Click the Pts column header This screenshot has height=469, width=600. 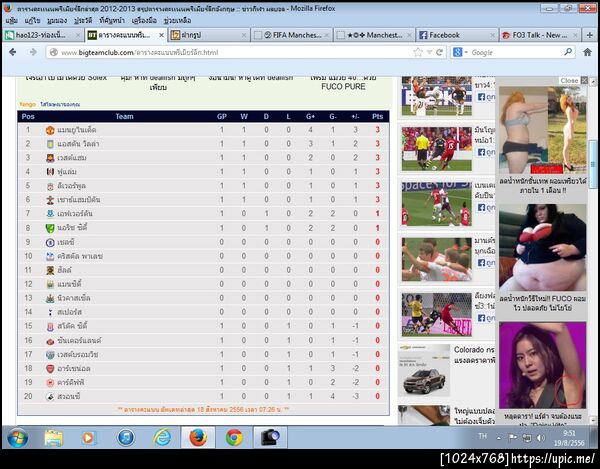coord(377,116)
